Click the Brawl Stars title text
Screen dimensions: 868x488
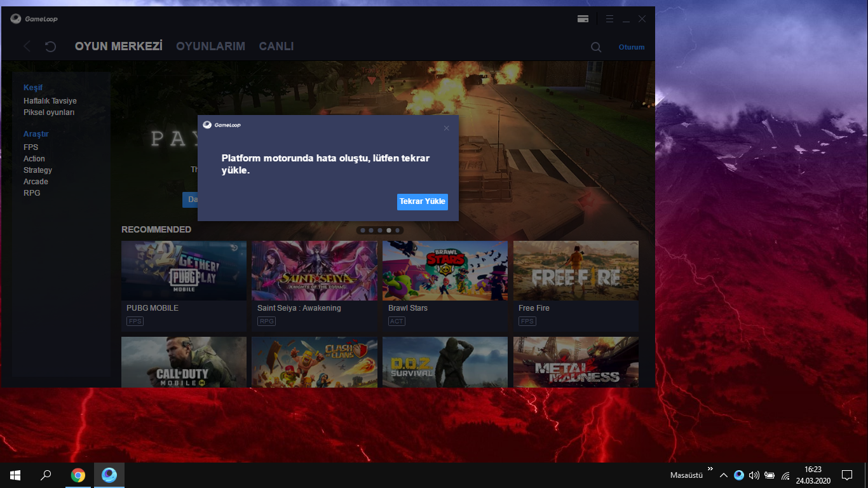point(408,308)
